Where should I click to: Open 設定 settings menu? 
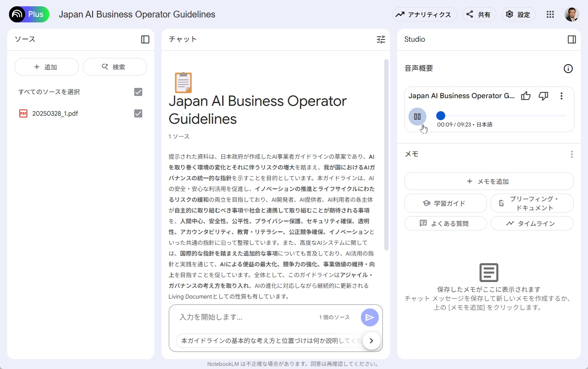[518, 14]
